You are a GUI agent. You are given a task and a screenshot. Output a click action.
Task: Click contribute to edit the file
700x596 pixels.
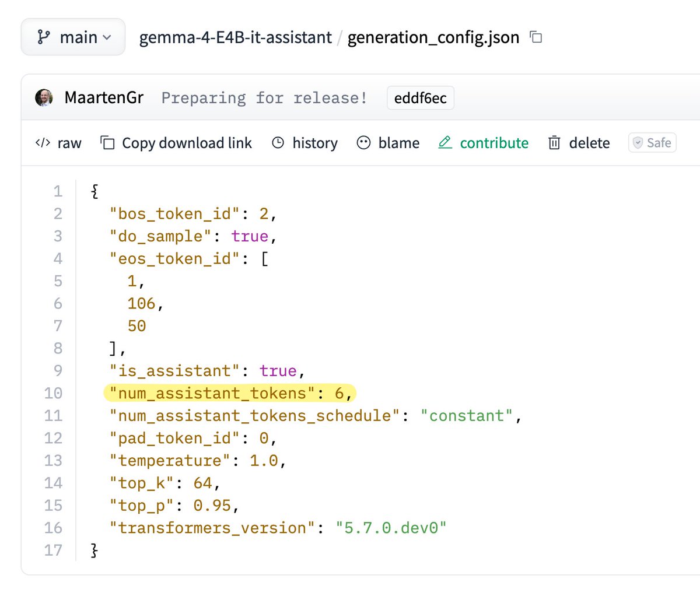point(484,143)
